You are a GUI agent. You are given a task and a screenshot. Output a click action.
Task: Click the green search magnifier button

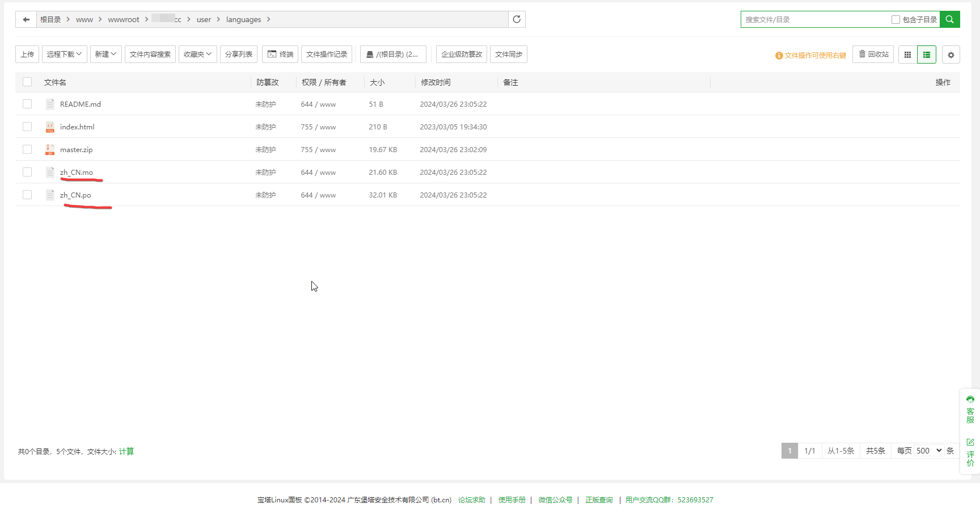click(x=949, y=19)
